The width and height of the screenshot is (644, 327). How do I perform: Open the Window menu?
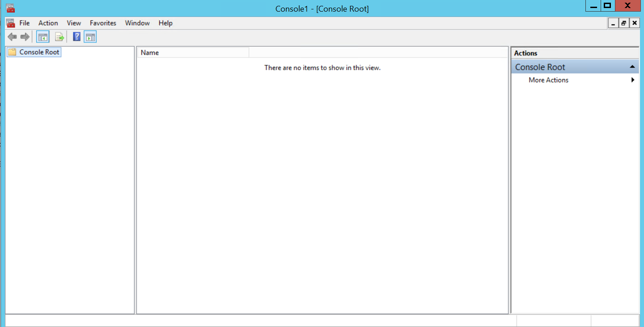pos(137,23)
